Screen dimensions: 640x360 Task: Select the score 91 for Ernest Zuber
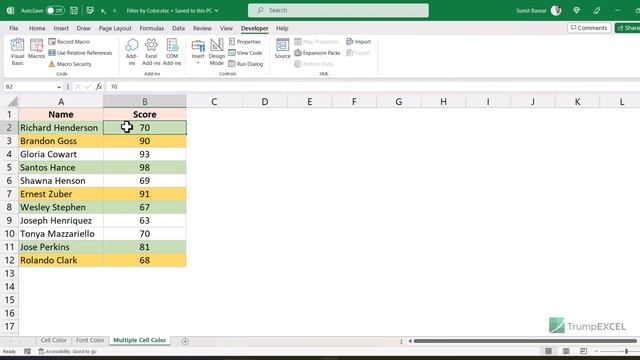[144, 194]
